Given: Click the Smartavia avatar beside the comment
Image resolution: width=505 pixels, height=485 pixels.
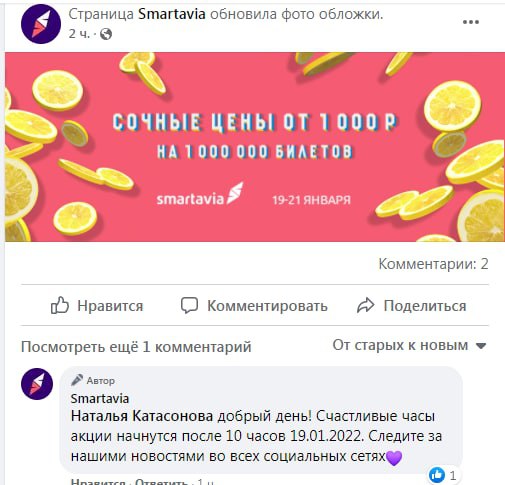Looking at the screenshot, I should pos(37,384).
